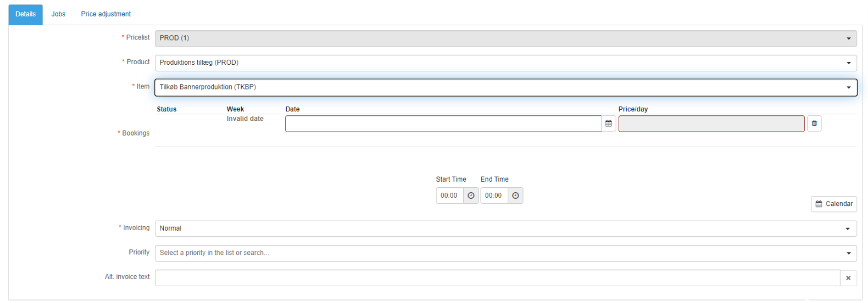Open Start Time clock picker
The image size is (868, 303).
tap(471, 196)
